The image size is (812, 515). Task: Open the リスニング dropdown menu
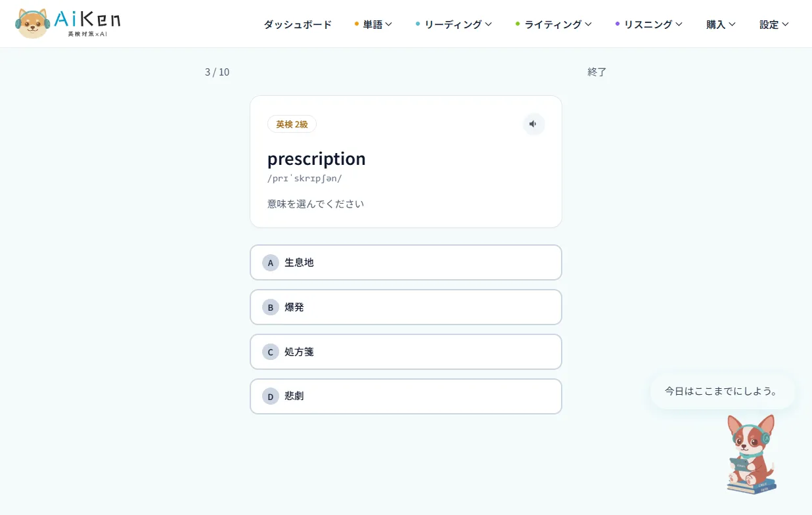649,24
